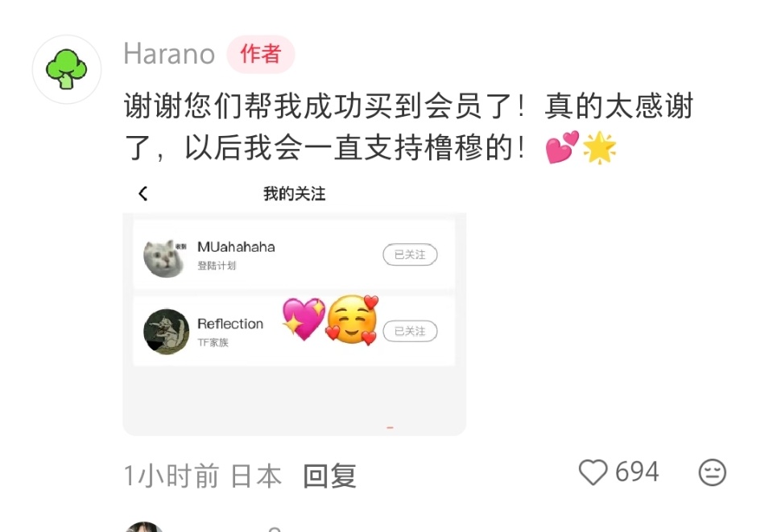
Task: Tap the smiling face with hearts sticker
Action: tap(353, 320)
